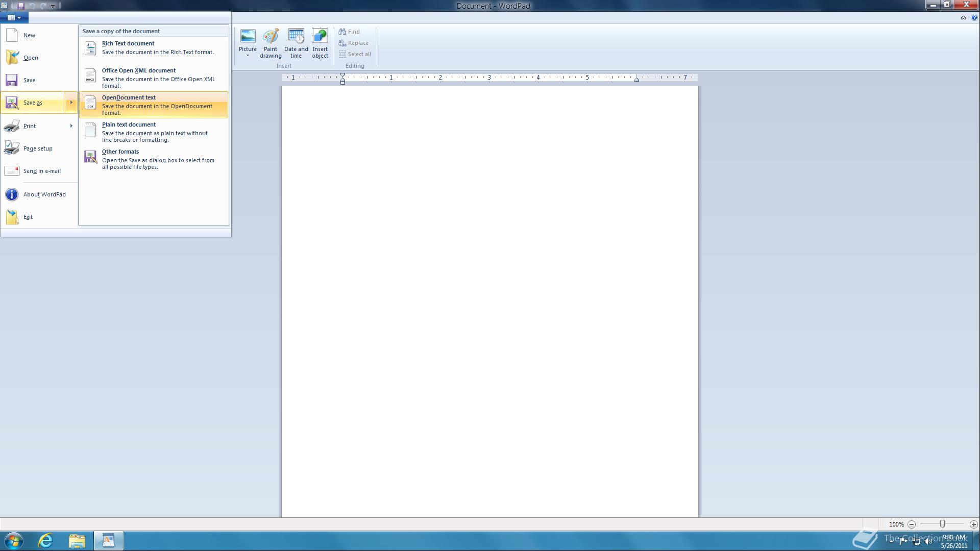Image resolution: width=980 pixels, height=551 pixels.
Task: Choose the Save menu entry
Action: [39, 80]
